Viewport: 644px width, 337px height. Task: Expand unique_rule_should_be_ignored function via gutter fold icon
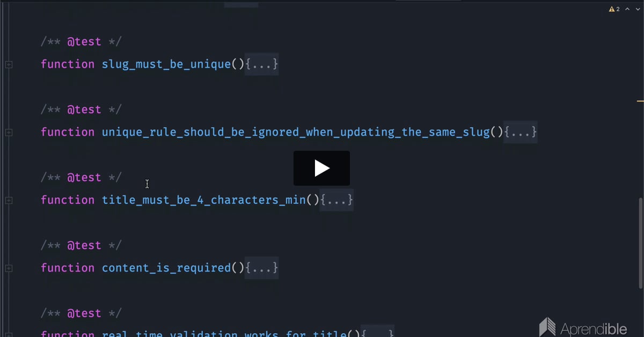[9, 133]
